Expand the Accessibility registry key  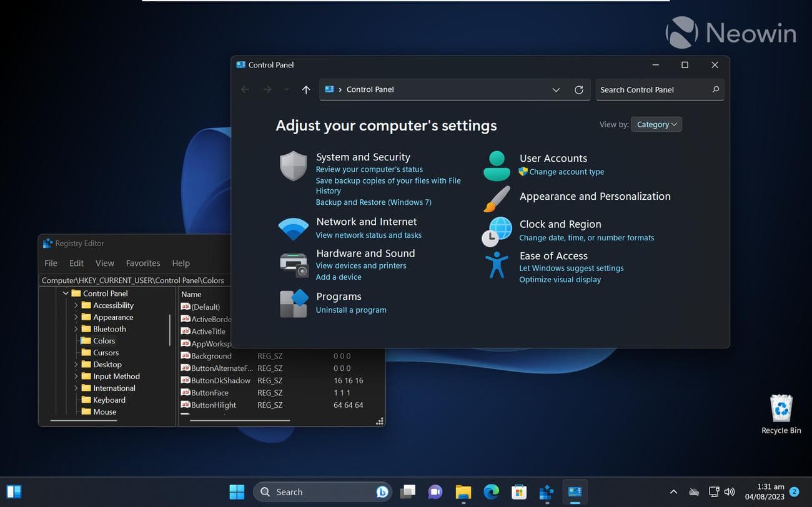(x=76, y=305)
